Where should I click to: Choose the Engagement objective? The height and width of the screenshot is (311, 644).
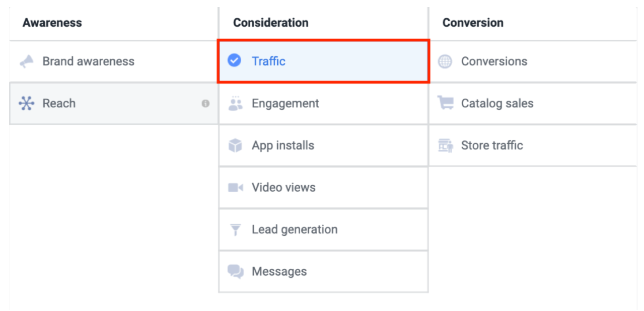[x=285, y=104]
